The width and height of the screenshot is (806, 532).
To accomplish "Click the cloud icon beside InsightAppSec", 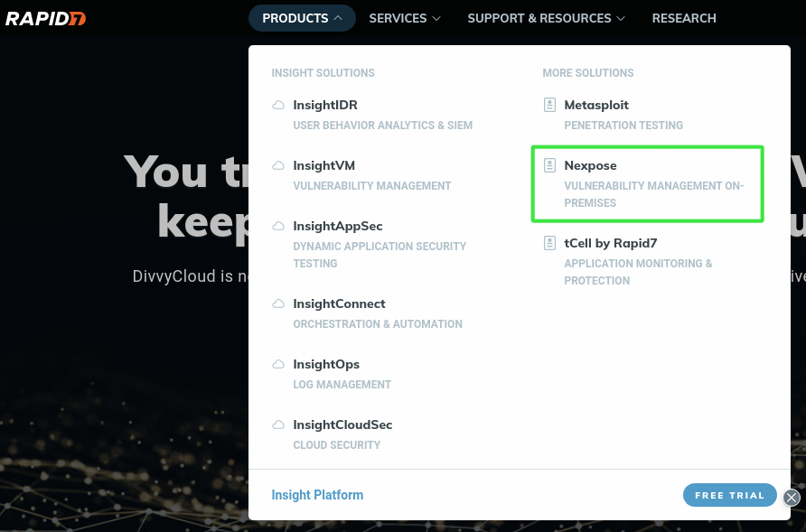I will (278, 226).
